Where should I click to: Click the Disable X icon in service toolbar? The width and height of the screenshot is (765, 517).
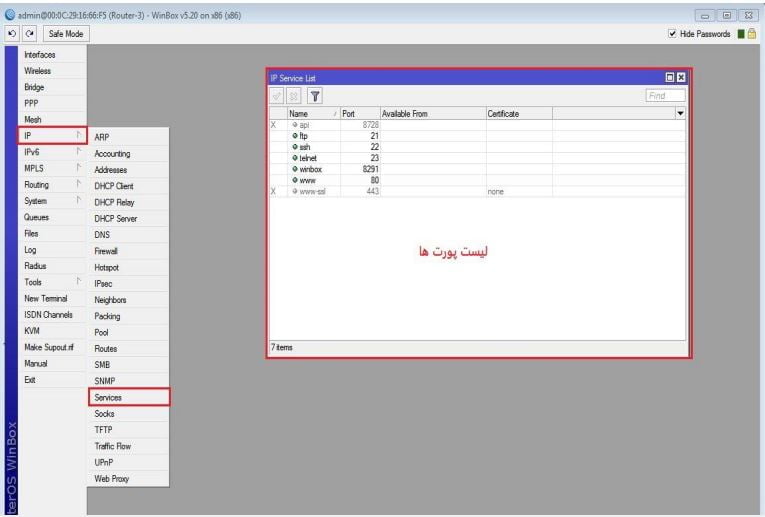[295, 96]
